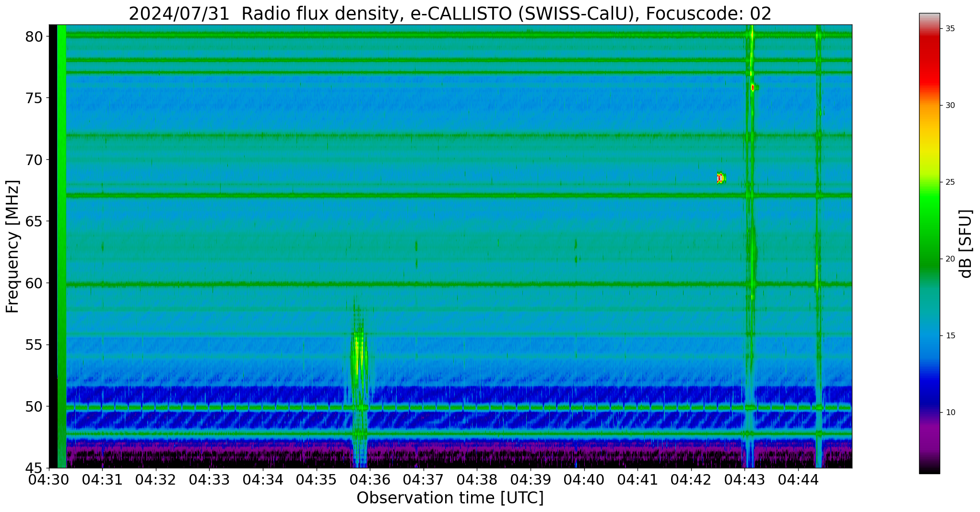Click the red hot spot near 76 MHz
The width and height of the screenshot is (980, 512).
click(753, 87)
